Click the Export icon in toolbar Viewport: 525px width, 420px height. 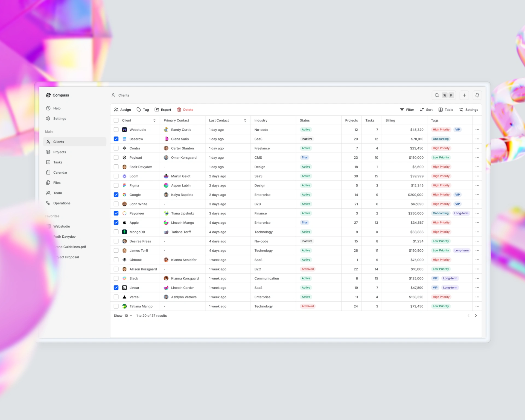coord(157,110)
